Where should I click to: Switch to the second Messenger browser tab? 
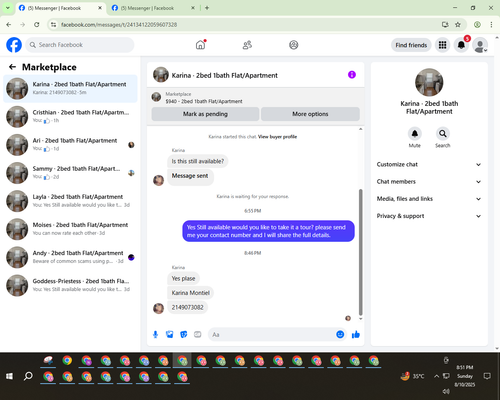tap(153, 8)
